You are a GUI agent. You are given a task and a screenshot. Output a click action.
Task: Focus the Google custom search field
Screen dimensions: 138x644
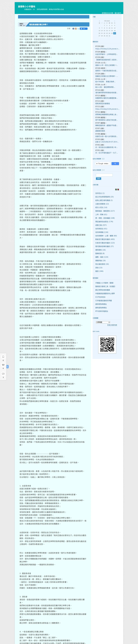pos(103,163)
